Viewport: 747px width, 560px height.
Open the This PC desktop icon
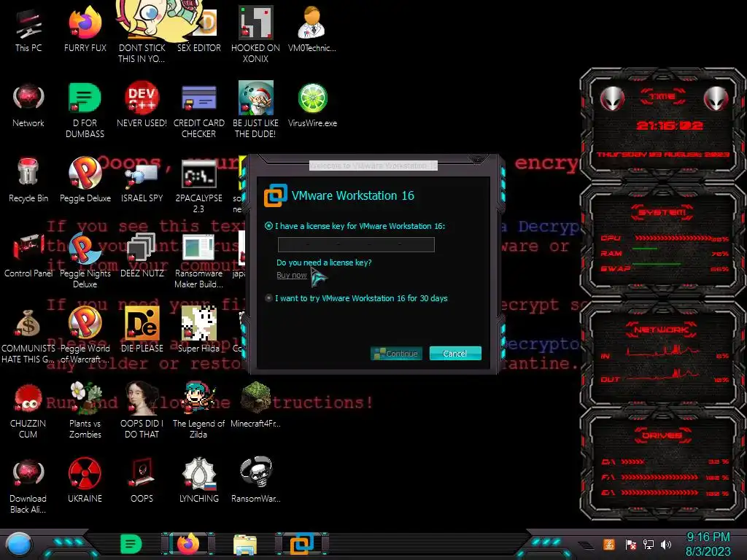coord(28,30)
